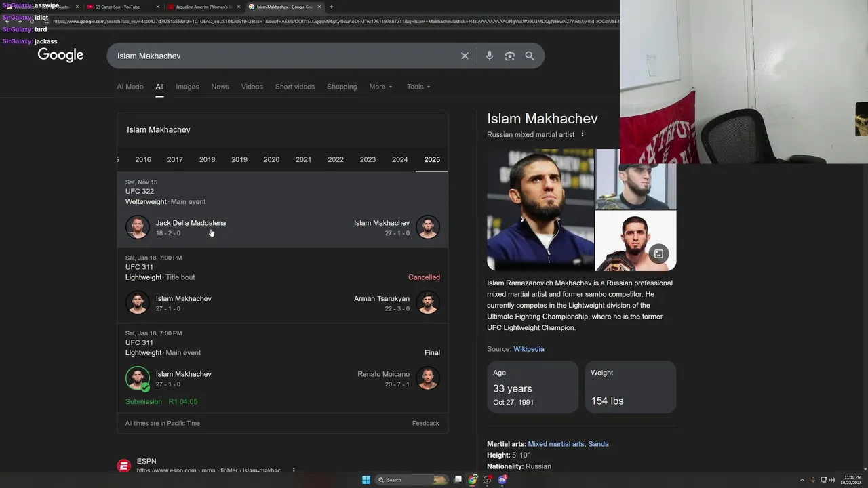Screen dimensions: 868x488
Task: Go to the Google logo homepage
Action: tap(60, 56)
